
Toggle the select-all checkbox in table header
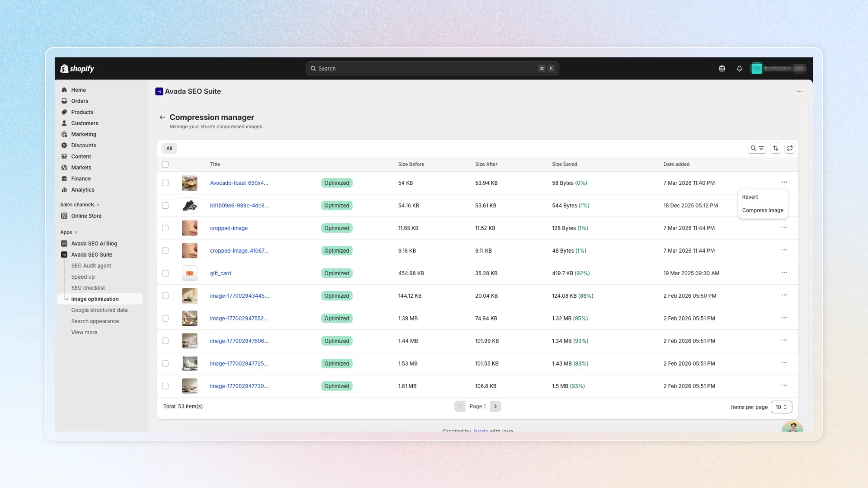click(x=165, y=164)
